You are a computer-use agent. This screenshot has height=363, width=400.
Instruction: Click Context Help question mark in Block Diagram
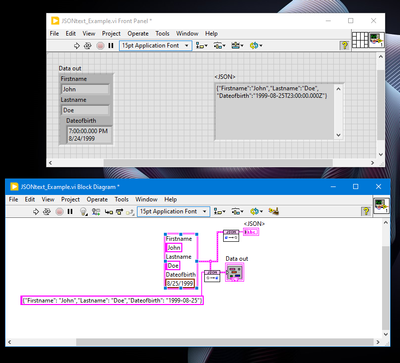pyautogui.click(x=366, y=211)
